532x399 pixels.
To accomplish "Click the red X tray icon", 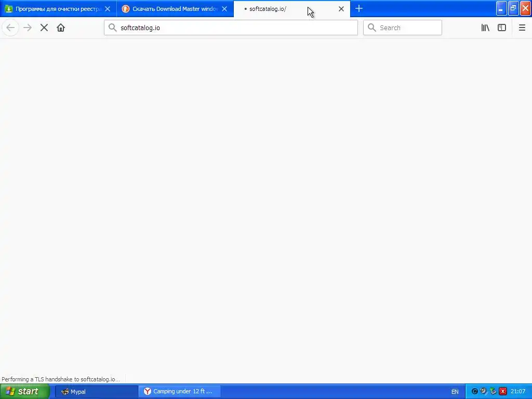I will click(x=503, y=392).
